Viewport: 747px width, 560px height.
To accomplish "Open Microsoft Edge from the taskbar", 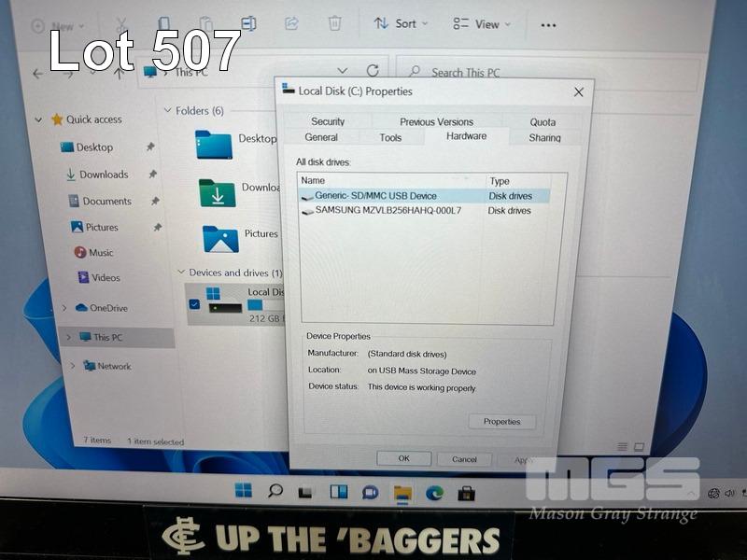I will tap(434, 492).
